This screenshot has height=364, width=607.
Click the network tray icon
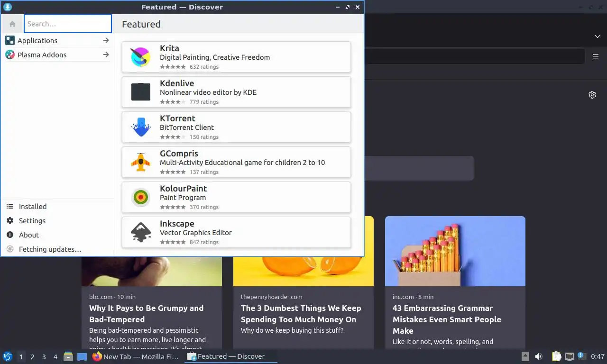pos(569,357)
